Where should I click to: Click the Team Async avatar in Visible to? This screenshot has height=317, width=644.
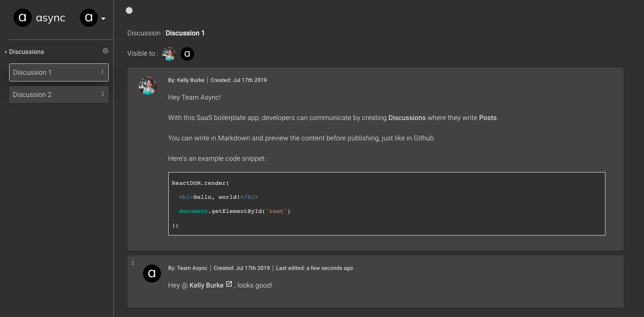pyautogui.click(x=187, y=53)
